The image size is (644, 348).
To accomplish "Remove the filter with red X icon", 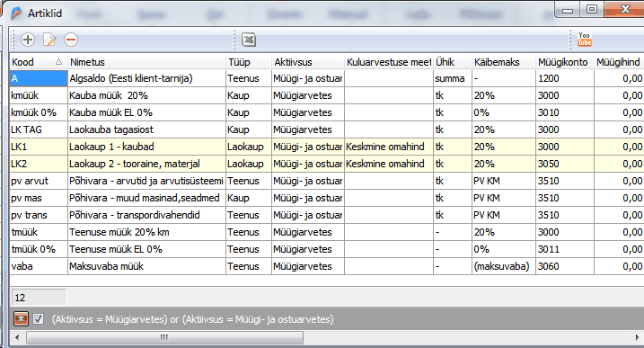I will (21, 319).
